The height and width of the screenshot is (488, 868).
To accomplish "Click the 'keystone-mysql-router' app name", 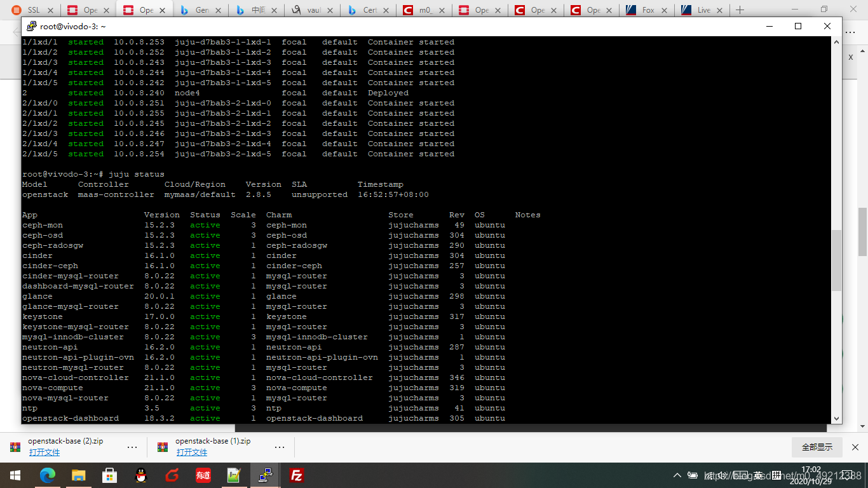I will tap(76, 327).
